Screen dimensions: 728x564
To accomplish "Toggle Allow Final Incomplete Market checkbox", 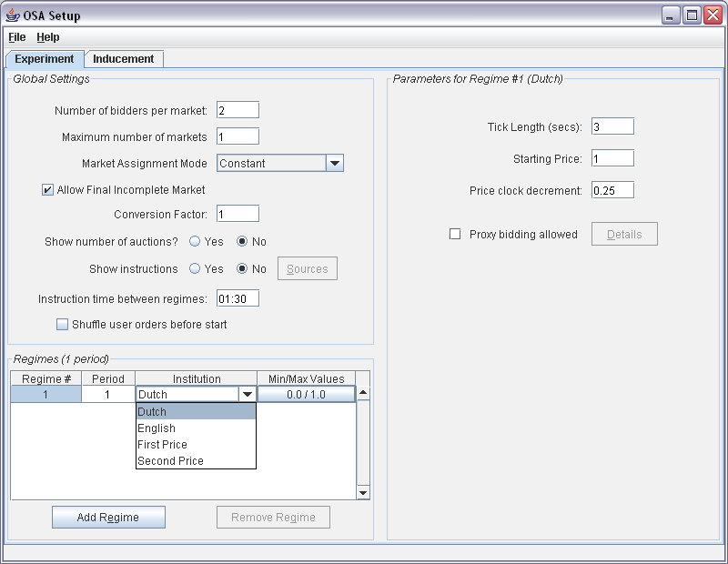I will pyautogui.click(x=47, y=190).
